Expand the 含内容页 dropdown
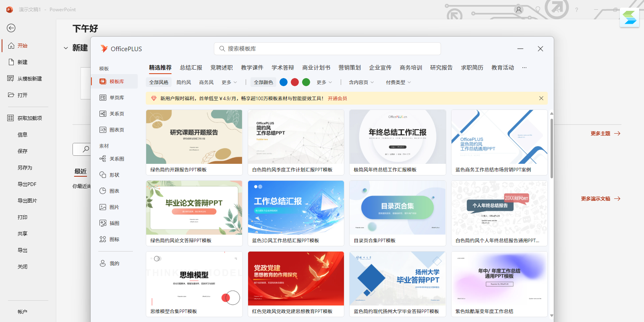This screenshot has width=644, height=322. 361,82
